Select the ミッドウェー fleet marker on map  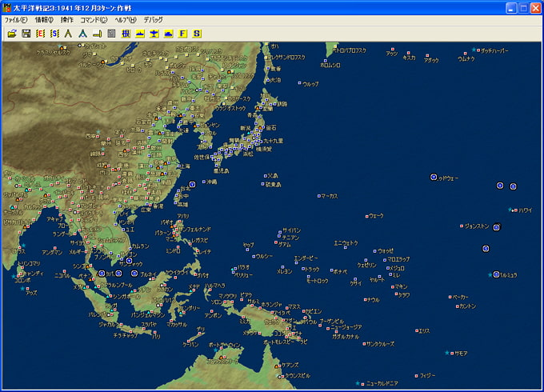point(434,177)
